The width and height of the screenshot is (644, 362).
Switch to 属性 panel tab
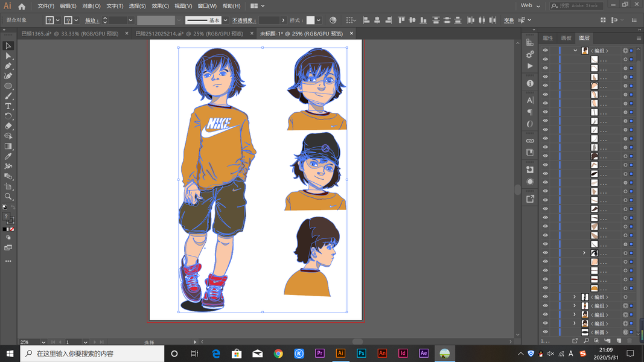point(548,38)
